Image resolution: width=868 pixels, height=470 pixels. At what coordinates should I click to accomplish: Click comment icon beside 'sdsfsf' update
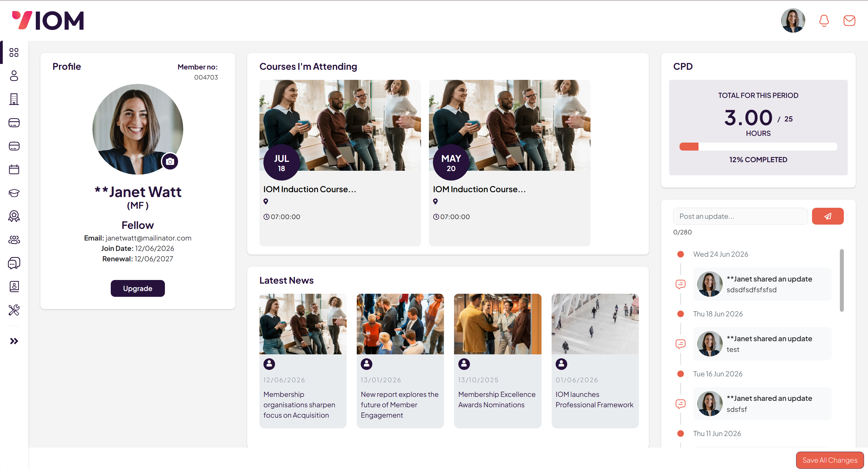coord(680,404)
